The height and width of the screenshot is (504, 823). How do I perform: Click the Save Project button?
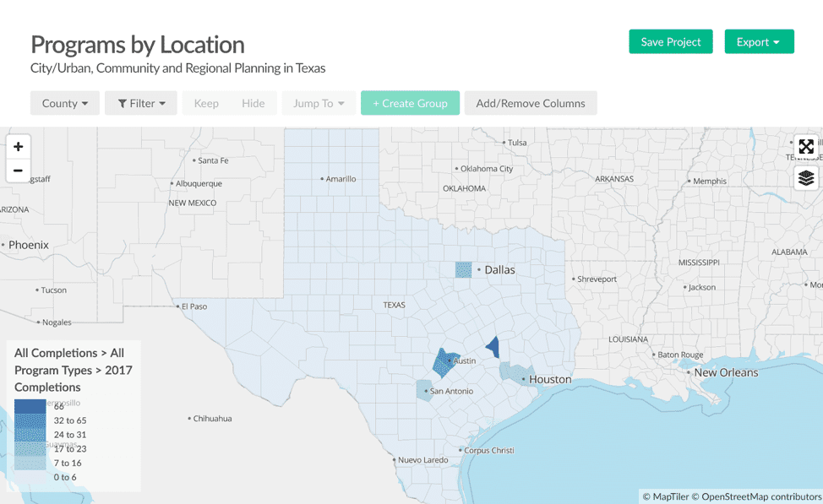coord(671,42)
